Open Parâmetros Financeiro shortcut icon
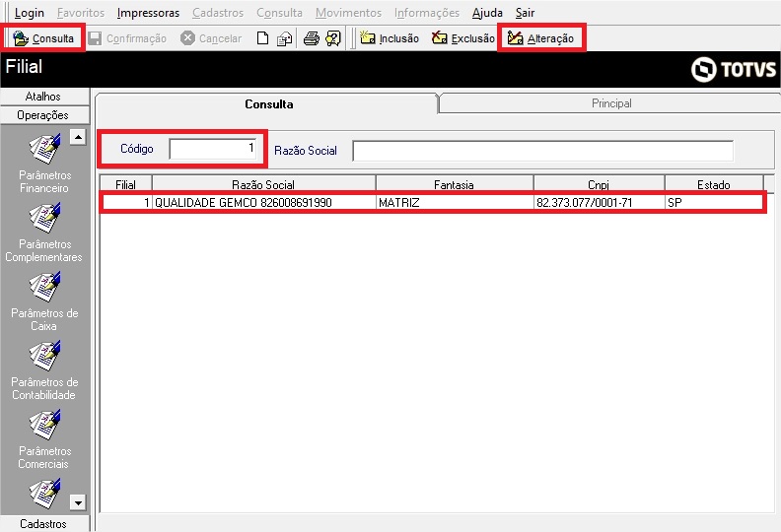Screen dimensions: 781x532 (44, 149)
